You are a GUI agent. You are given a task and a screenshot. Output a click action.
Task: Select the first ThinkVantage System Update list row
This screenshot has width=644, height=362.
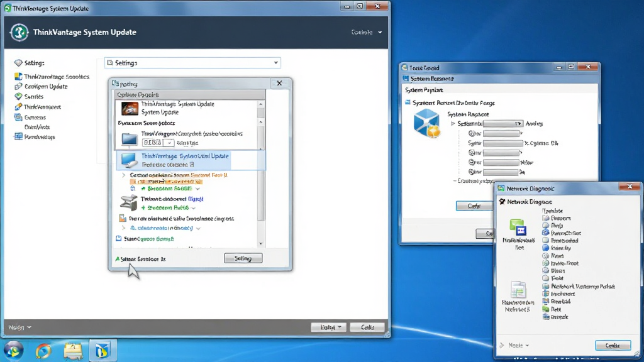186,108
